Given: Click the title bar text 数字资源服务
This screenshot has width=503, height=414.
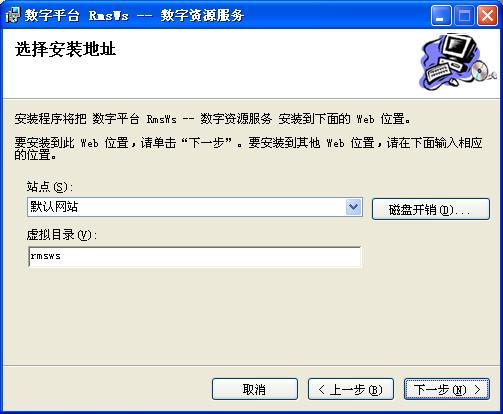Looking at the screenshot, I should pos(202,16).
